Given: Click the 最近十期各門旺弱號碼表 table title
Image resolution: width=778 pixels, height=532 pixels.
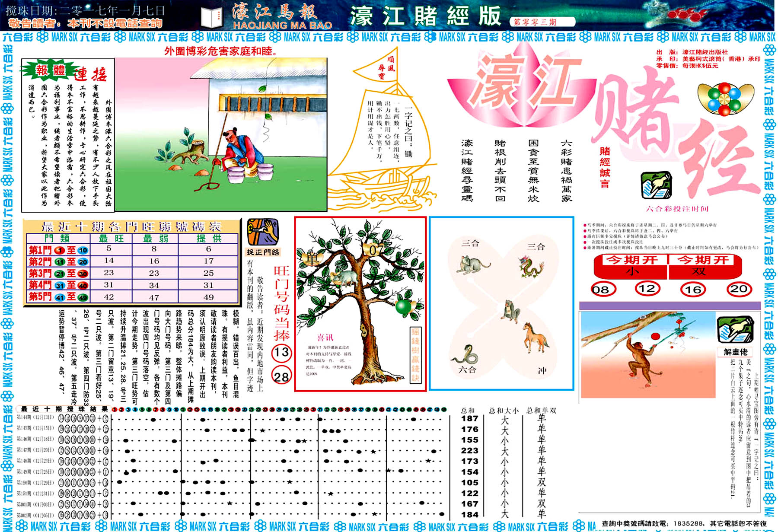Looking at the screenshot, I should point(132,226).
